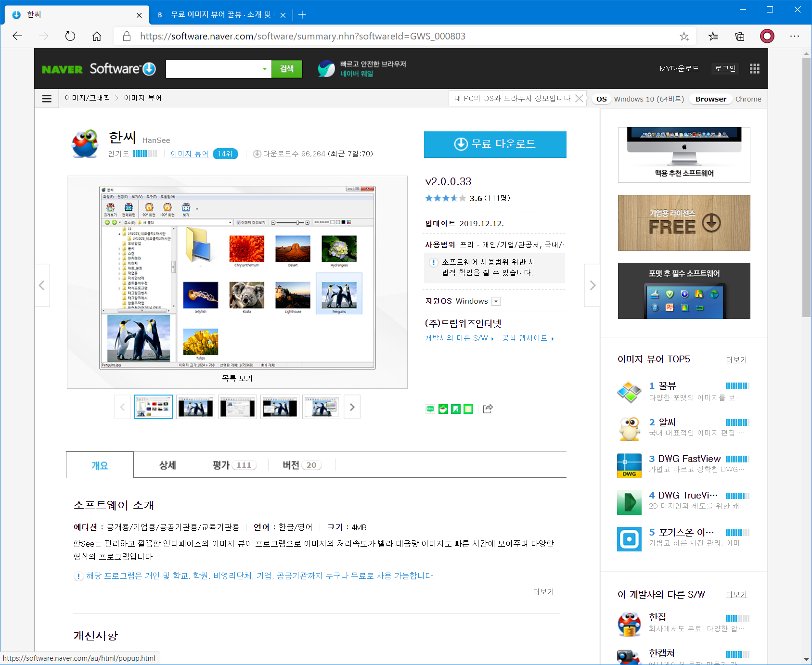
Task: Share to Naver Memo yellow icon
Action: 468,409
